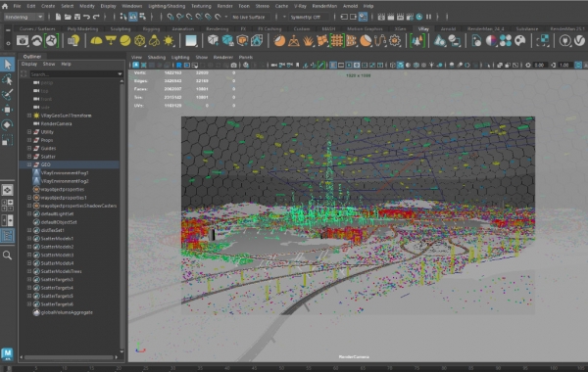
Task: Click the V-Ray power plug shelf icon
Action: [564, 41]
